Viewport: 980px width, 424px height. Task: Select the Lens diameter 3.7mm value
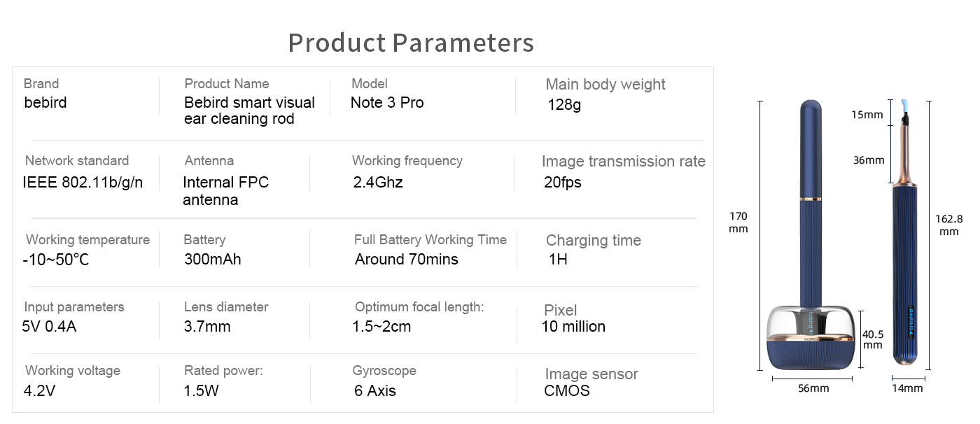pyautogui.click(x=207, y=326)
